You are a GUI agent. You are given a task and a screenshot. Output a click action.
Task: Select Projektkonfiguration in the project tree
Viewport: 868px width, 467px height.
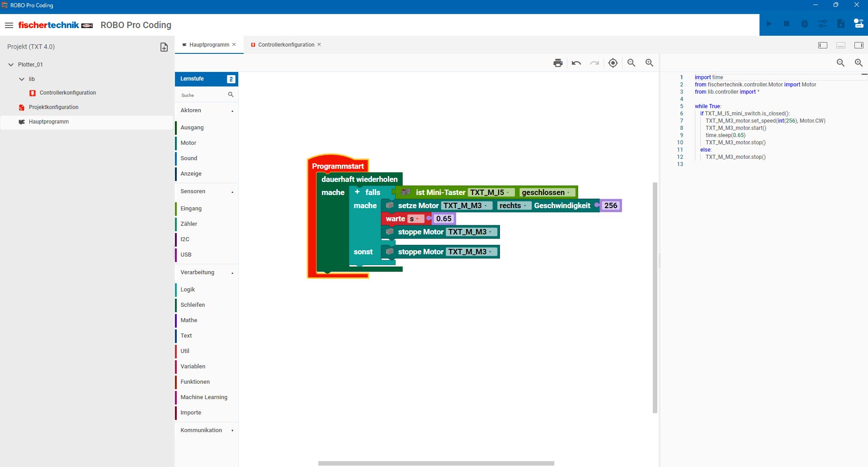[x=53, y=107]
